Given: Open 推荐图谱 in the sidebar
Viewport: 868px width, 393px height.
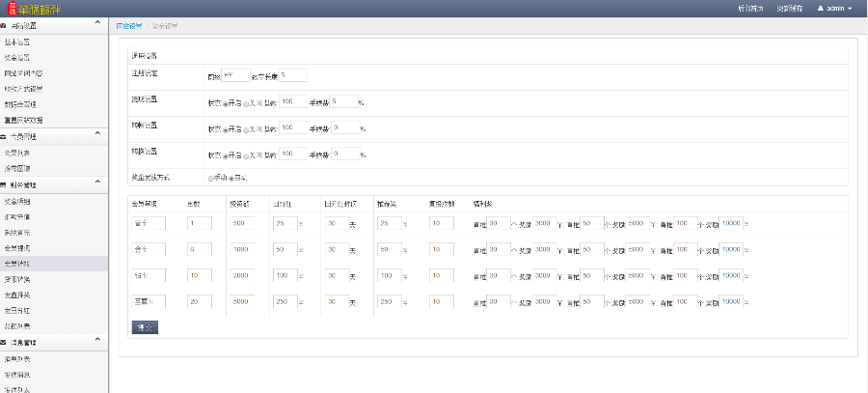Looking at the screenshot, I should point(16,168).
